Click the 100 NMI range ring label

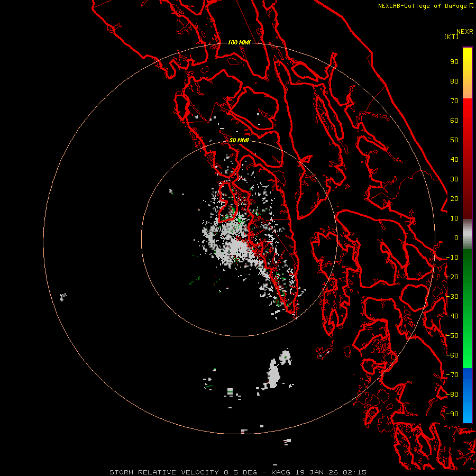(x=239, y=42)
